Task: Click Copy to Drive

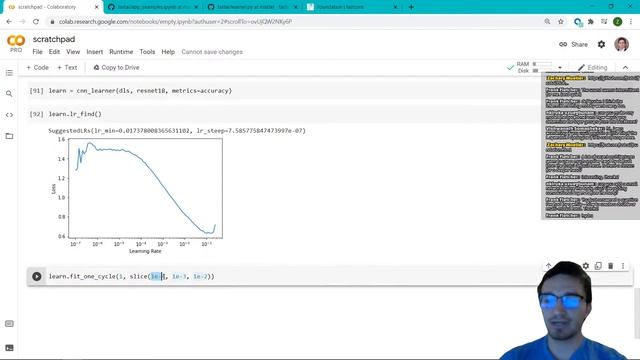Action: (x=116, y=67)
